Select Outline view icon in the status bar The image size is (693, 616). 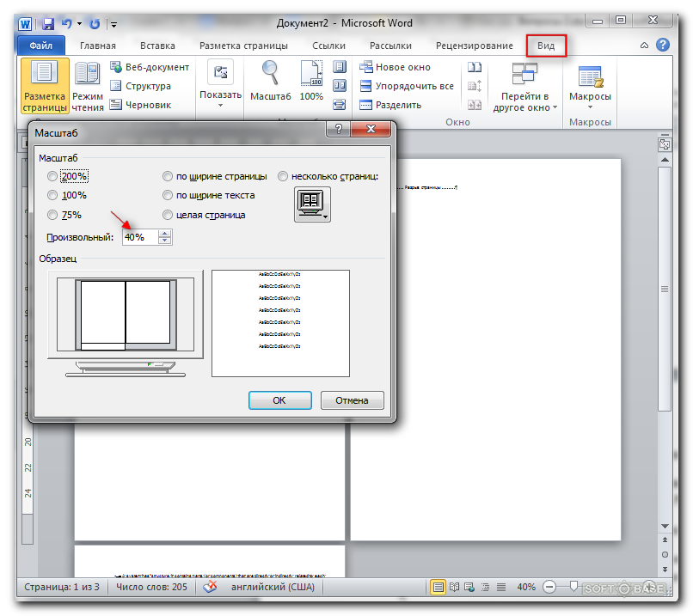coord(485,588)
